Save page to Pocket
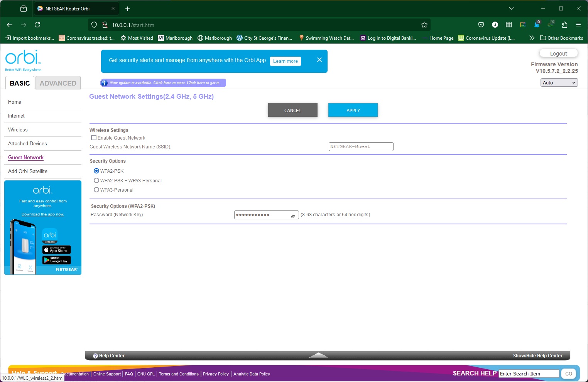 (x=481, y=25)
